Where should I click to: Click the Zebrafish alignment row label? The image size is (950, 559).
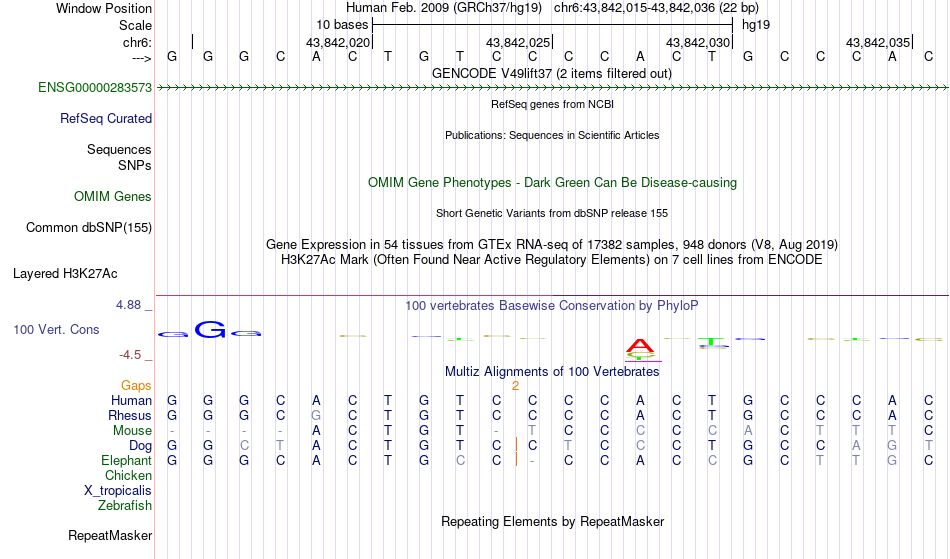click(125, 506)
